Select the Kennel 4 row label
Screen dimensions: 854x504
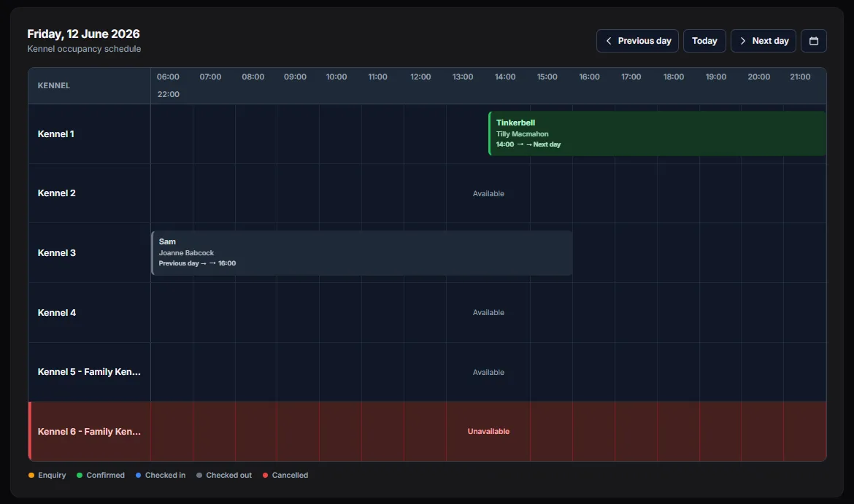click(57, 313)
